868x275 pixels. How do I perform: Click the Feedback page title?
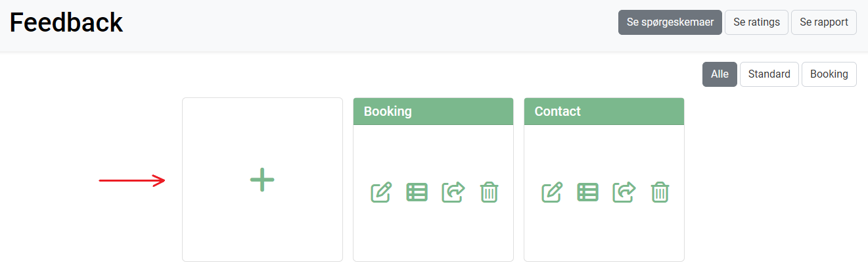66,23
